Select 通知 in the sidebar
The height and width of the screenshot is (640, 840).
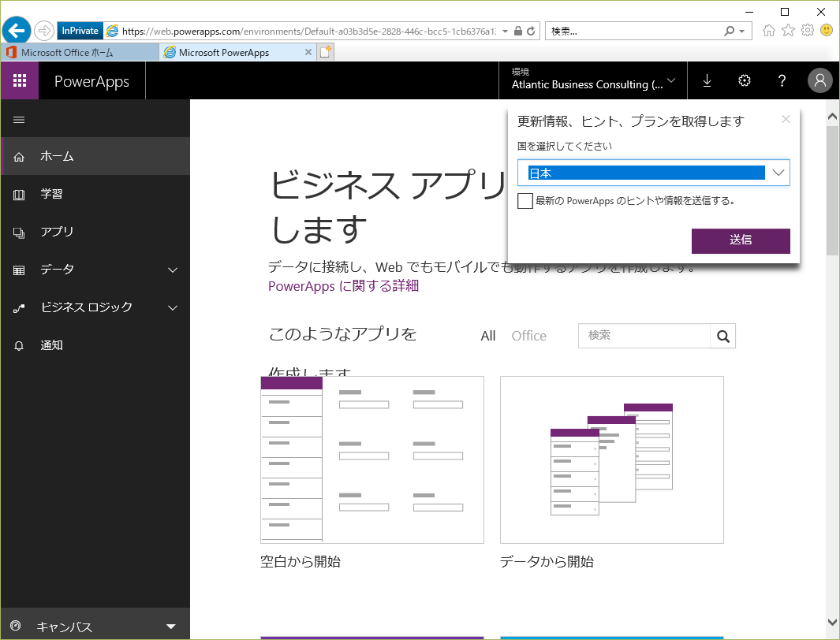[95, 345]
